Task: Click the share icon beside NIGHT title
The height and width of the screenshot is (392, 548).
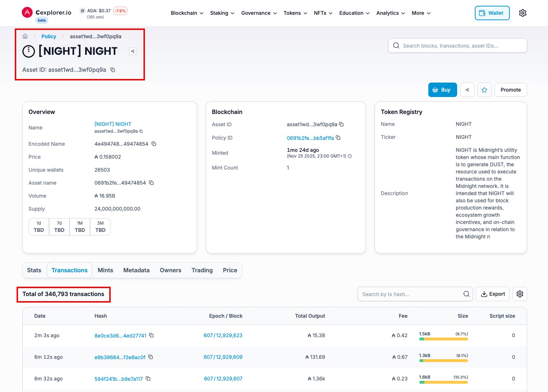Action: (133, 51)
